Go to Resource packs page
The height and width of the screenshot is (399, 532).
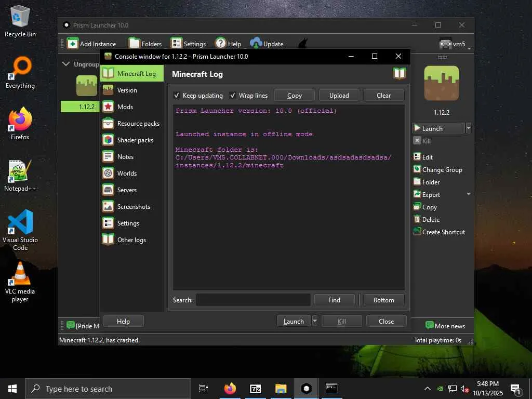131,124
